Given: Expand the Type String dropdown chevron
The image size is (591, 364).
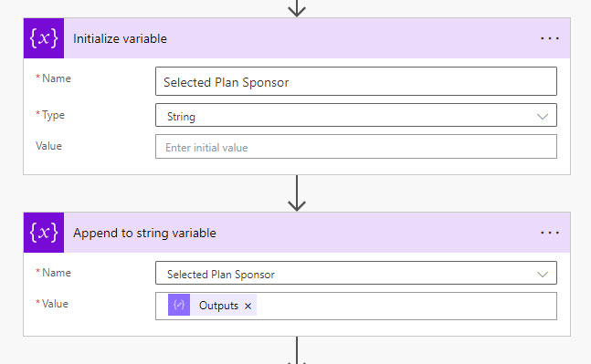Looking at the screenshot, I should 542,116.
